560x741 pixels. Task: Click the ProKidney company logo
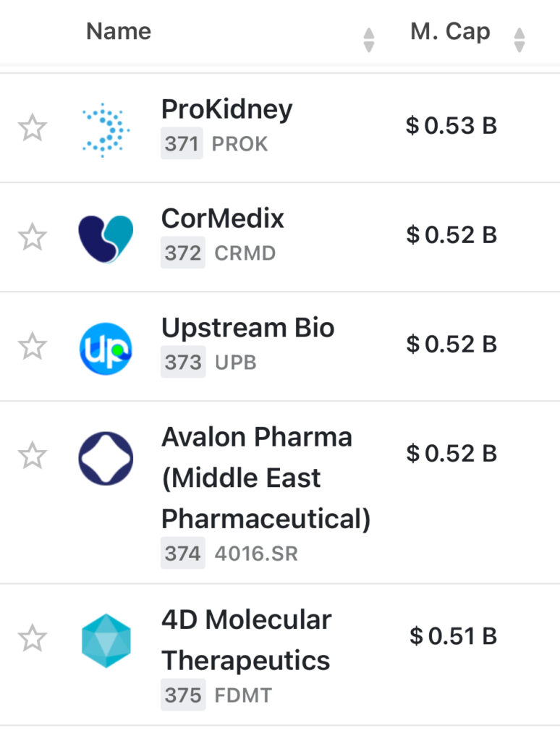coord(106,130)
